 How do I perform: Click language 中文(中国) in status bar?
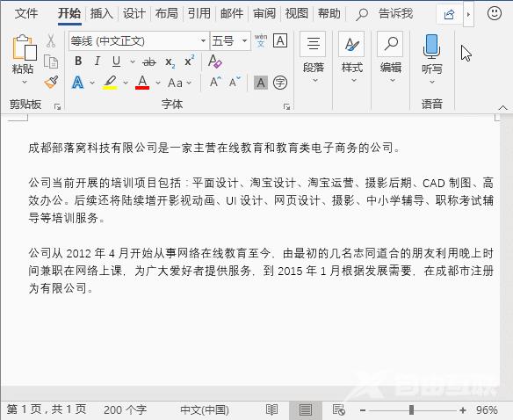point(205,409)
